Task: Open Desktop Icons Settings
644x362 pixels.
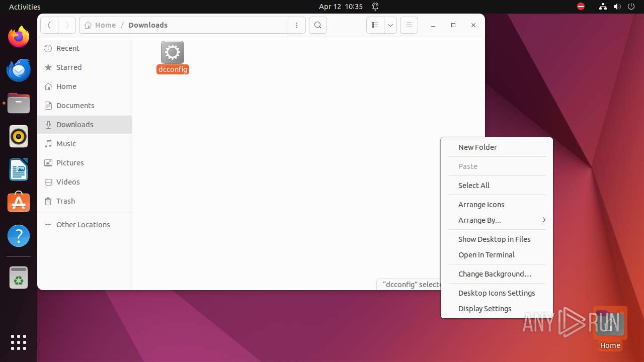Action: [497, 293]
